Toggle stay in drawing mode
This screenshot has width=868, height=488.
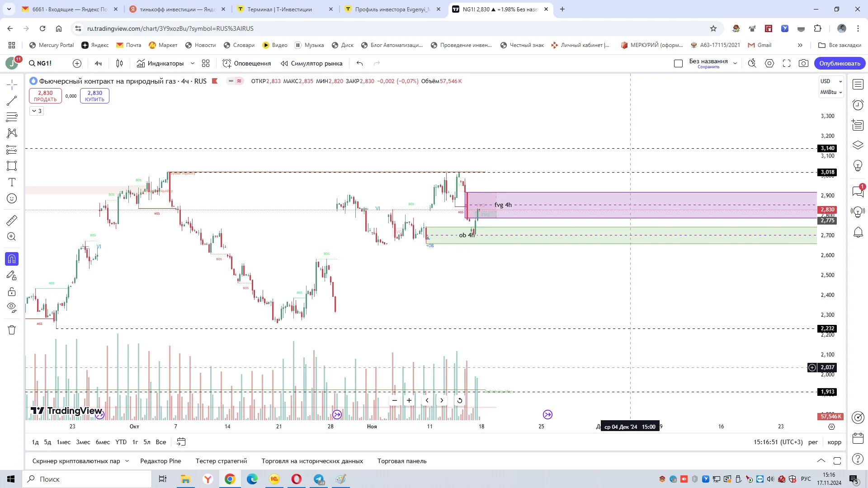(12, 275)
